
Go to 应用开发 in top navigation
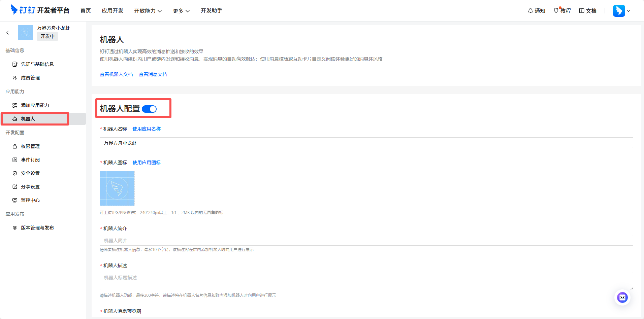[x=112, y=11]
